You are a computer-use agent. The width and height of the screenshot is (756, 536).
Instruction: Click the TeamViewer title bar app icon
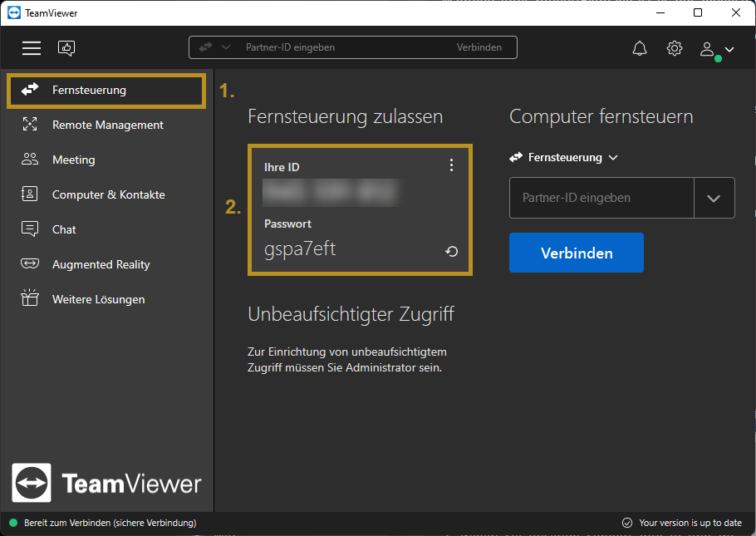(x=14, y=13)
